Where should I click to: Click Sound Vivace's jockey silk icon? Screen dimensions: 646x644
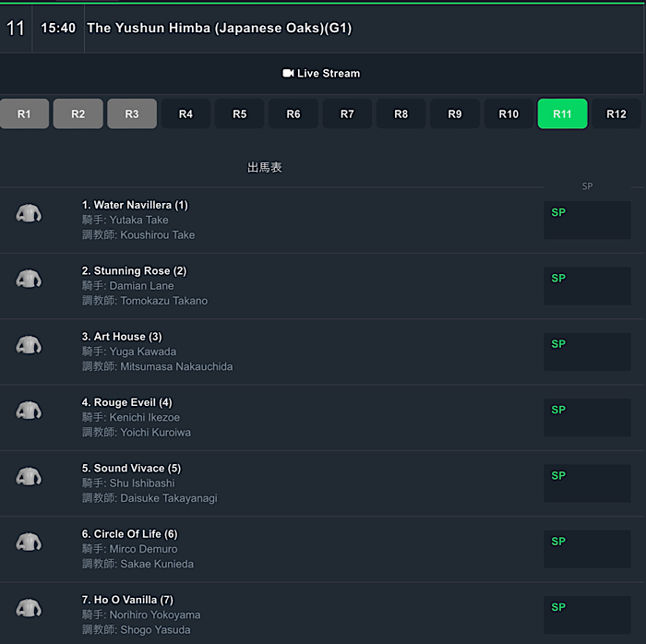point(29,476)
